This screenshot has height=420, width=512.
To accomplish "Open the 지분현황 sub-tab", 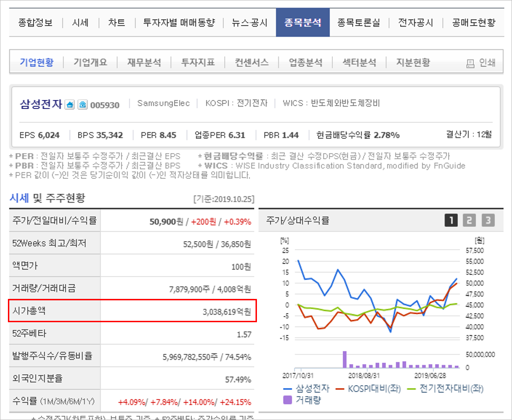I will click(x=413, y=62).
